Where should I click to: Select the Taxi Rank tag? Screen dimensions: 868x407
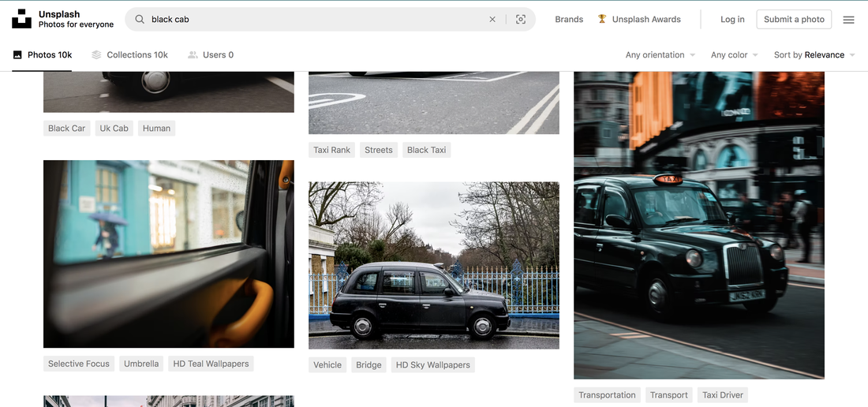point(331,150)
